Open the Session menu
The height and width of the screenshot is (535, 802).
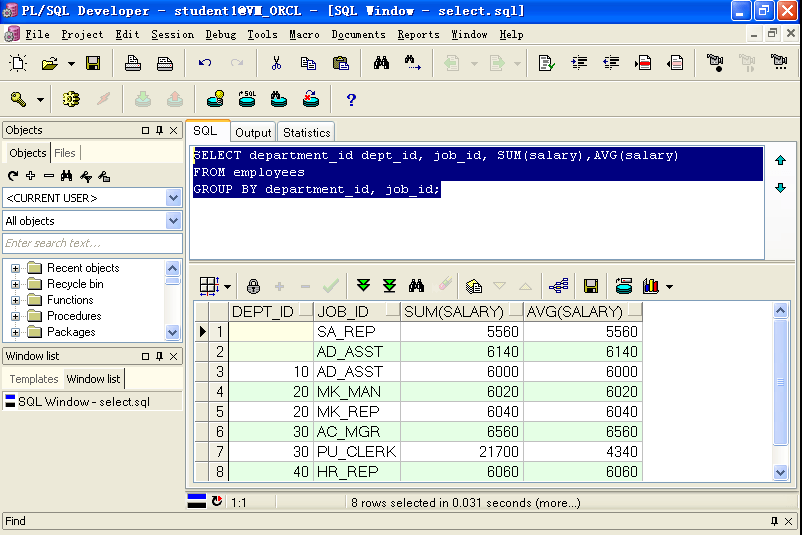point(172,34)
